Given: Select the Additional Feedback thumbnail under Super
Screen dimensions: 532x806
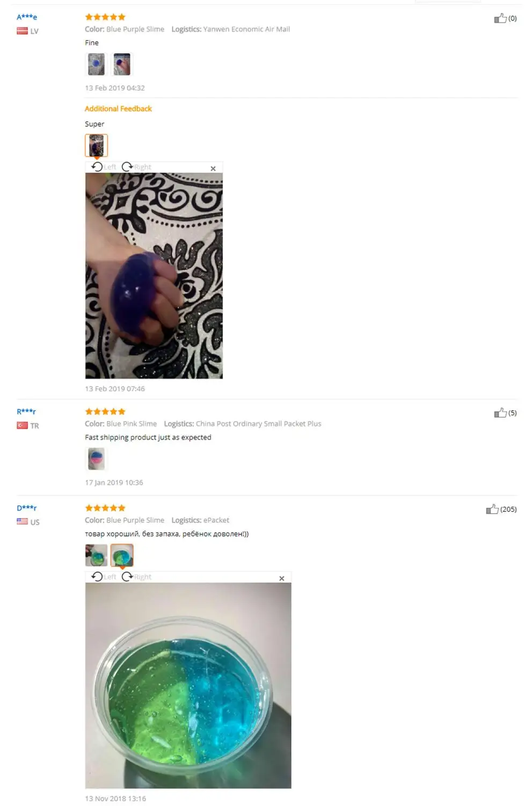Looking at the screenshot, I should 97,145.
